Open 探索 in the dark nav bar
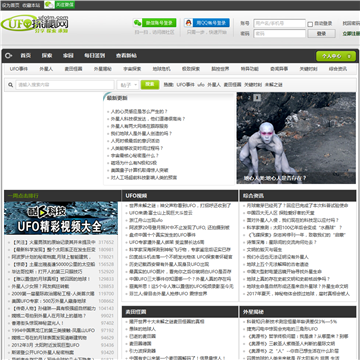Image resolution: width=360 pixels, height=360 pixels. point(47,56)
